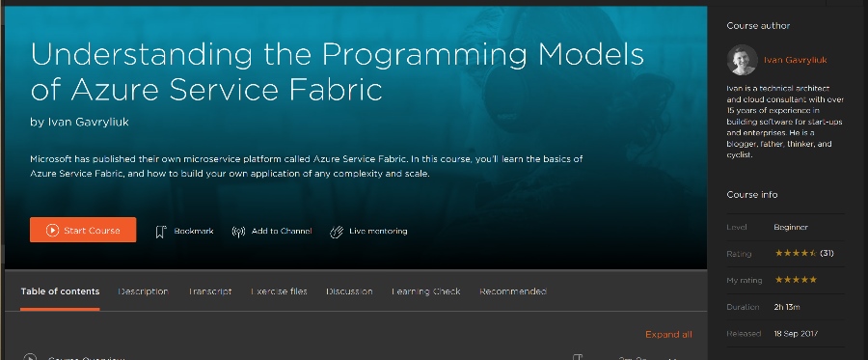Click the Bookmark label

193,231
